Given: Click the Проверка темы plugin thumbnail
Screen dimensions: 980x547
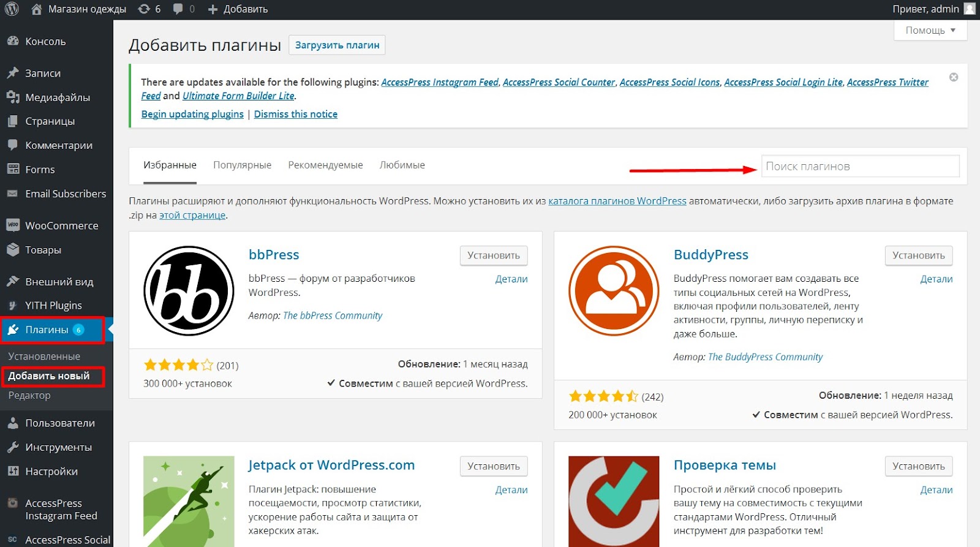Looking at the screenshot, I should [x=614, y=501].
